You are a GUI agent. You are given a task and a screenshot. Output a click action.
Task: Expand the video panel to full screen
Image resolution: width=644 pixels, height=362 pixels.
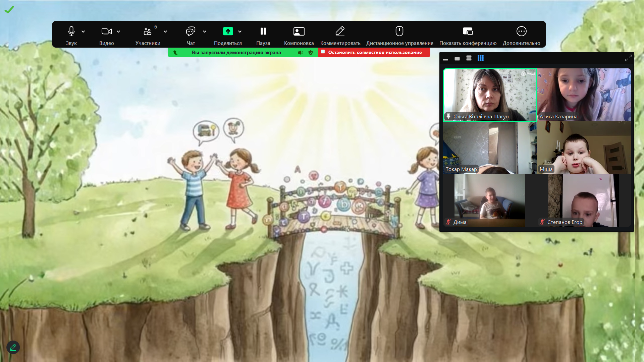click(x=628, y=58)
